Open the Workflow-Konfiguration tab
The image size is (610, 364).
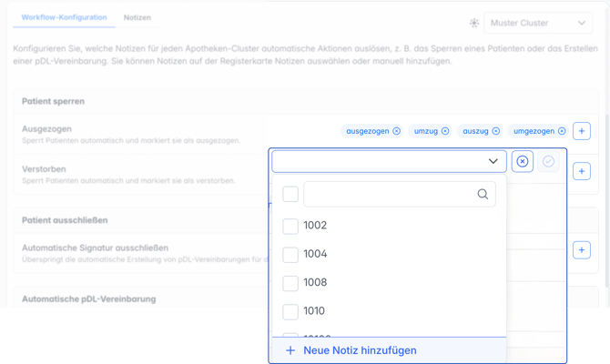click(x=64, y=17)
